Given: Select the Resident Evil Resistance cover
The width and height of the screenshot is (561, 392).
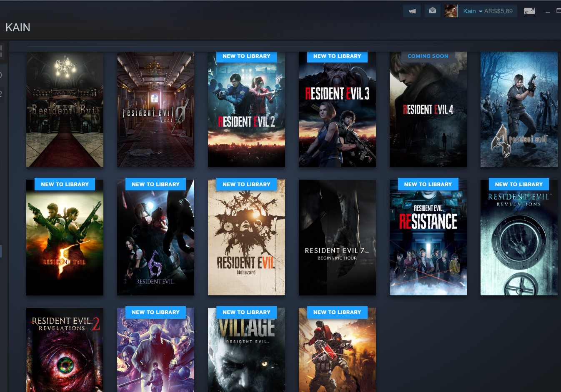Looking at the screenshot, I should click(x=428, y=237).
